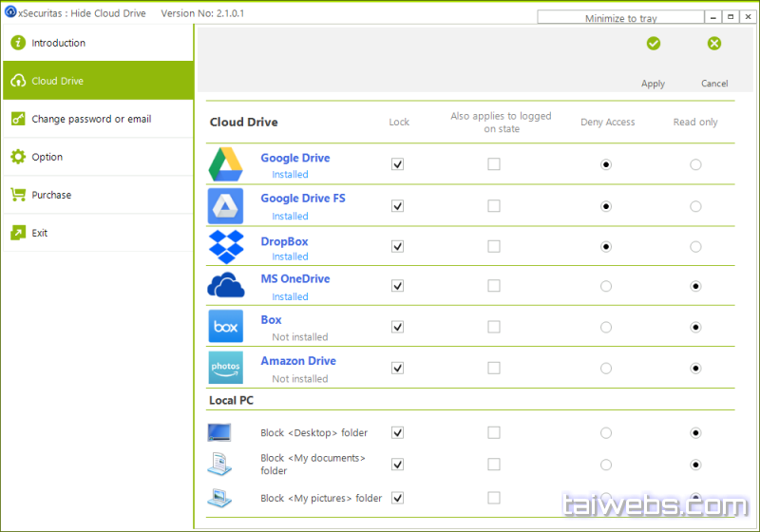Click the green Cancel X icon

(x=714, y=44)
